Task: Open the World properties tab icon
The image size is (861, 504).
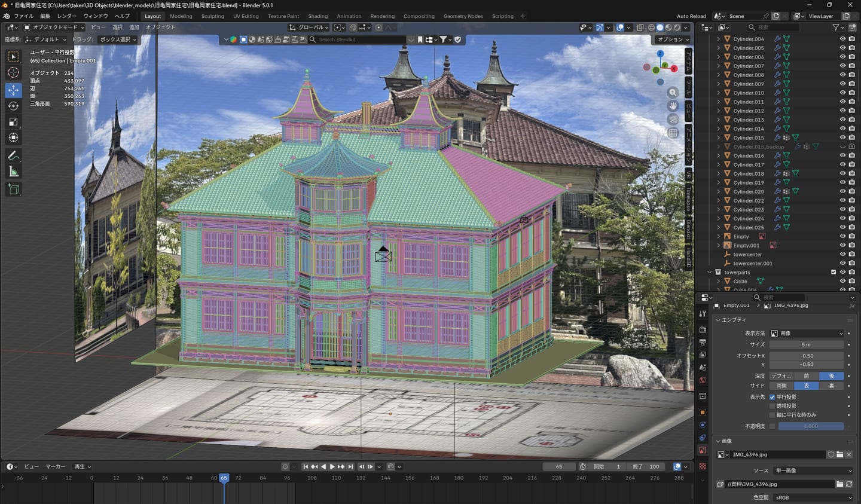Action: coord(703,380)
